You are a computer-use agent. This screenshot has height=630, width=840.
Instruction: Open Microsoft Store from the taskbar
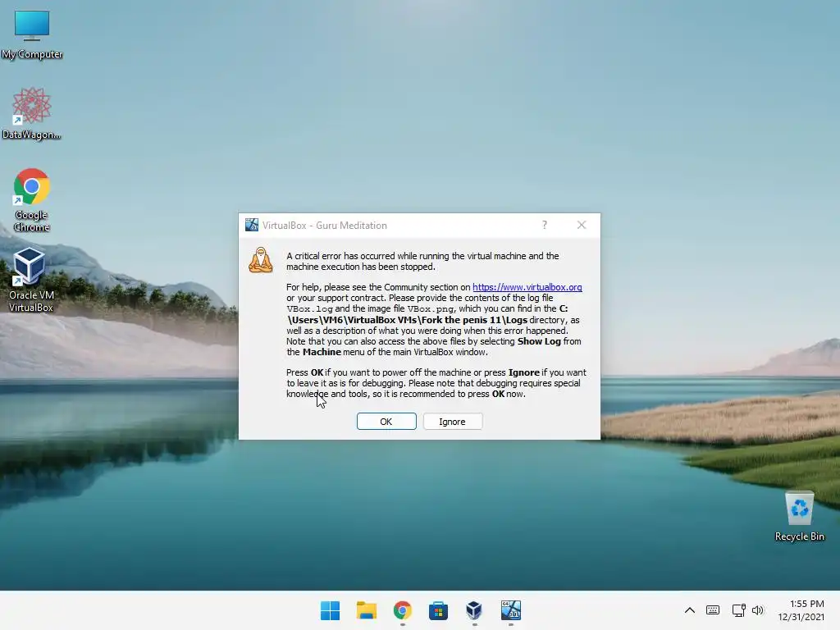438,610
